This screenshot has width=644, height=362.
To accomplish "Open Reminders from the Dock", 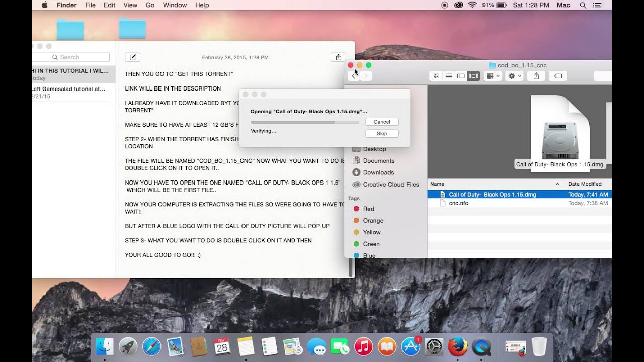I will [x=269, y=346].
